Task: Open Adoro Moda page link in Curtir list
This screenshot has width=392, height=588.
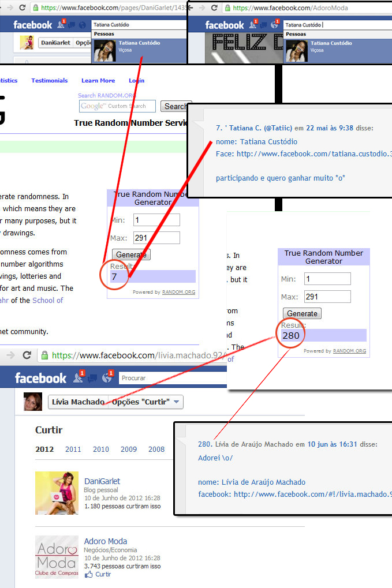Action: (x=106, y=541)
